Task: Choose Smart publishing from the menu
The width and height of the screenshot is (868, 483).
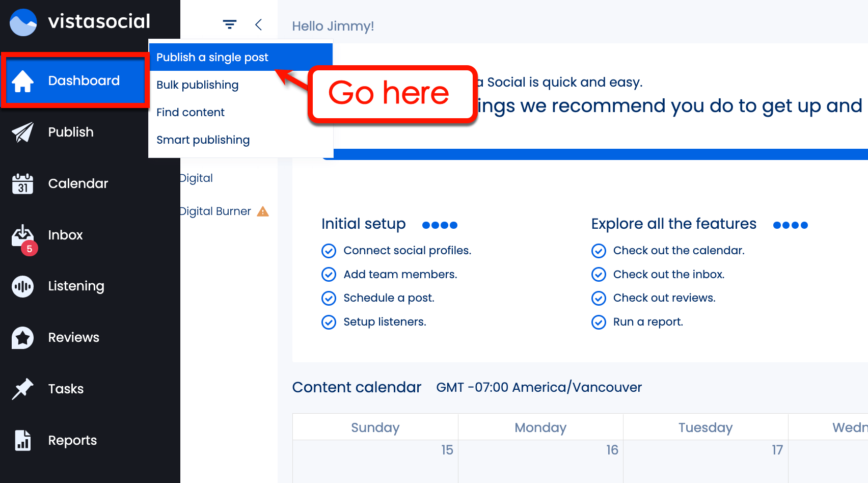Action: coord(203,140)
